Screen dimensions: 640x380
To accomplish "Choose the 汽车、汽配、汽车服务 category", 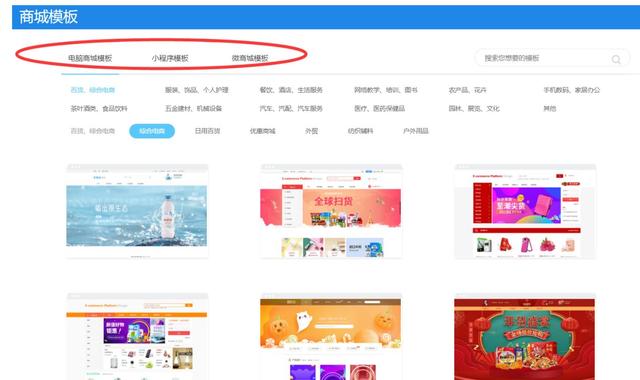I will [x=291, y=109].
